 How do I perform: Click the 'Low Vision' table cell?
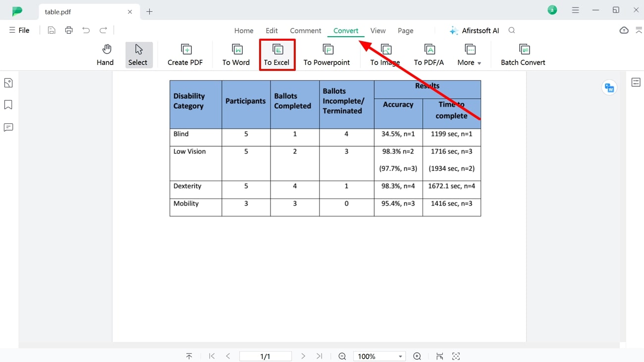(x=196, y=164)
